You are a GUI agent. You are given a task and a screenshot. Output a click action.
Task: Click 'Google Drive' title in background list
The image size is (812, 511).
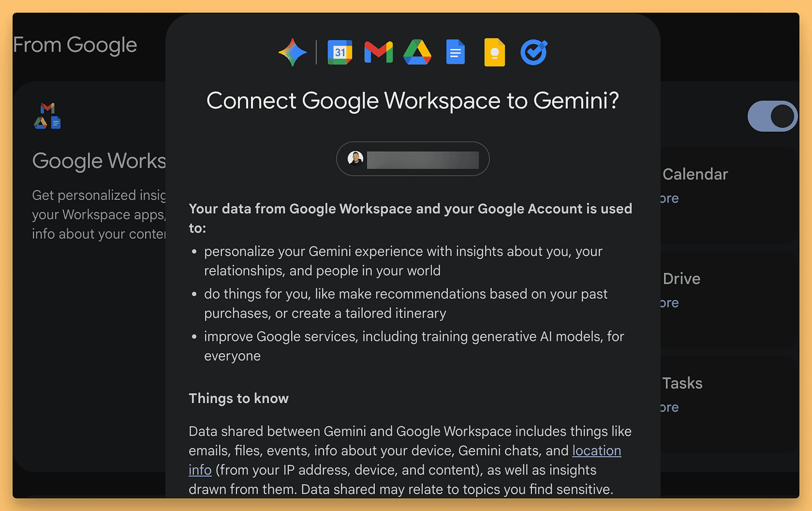681,279
